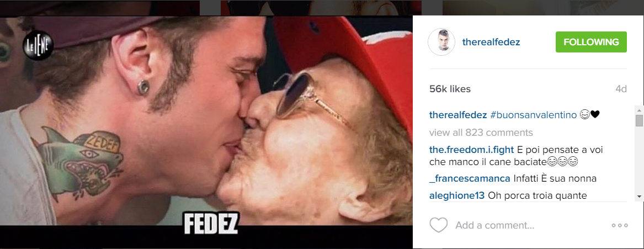This screenshot has width=644, height=249.
Task: Click the comments scrollbar up arrow
Action: (639, 110)
